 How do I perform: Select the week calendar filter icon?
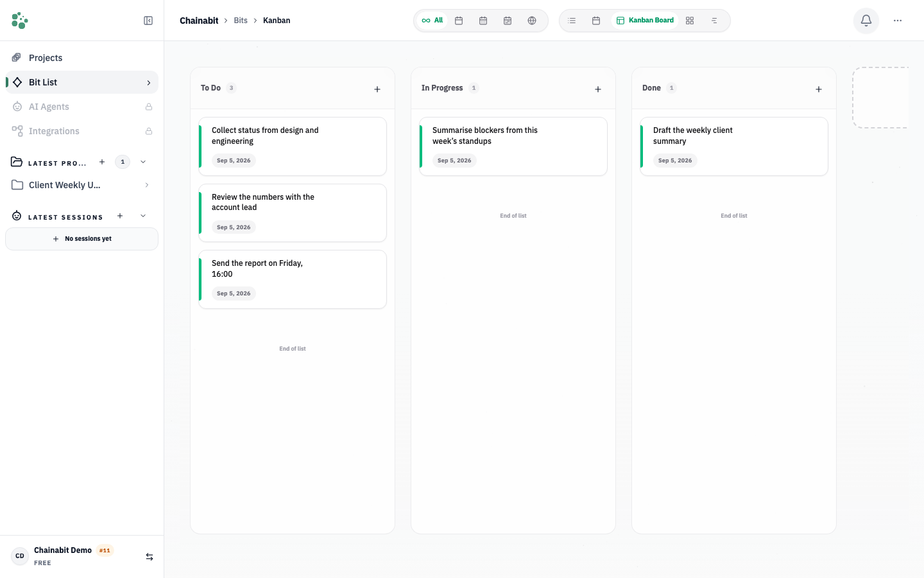tap(483, 21)
